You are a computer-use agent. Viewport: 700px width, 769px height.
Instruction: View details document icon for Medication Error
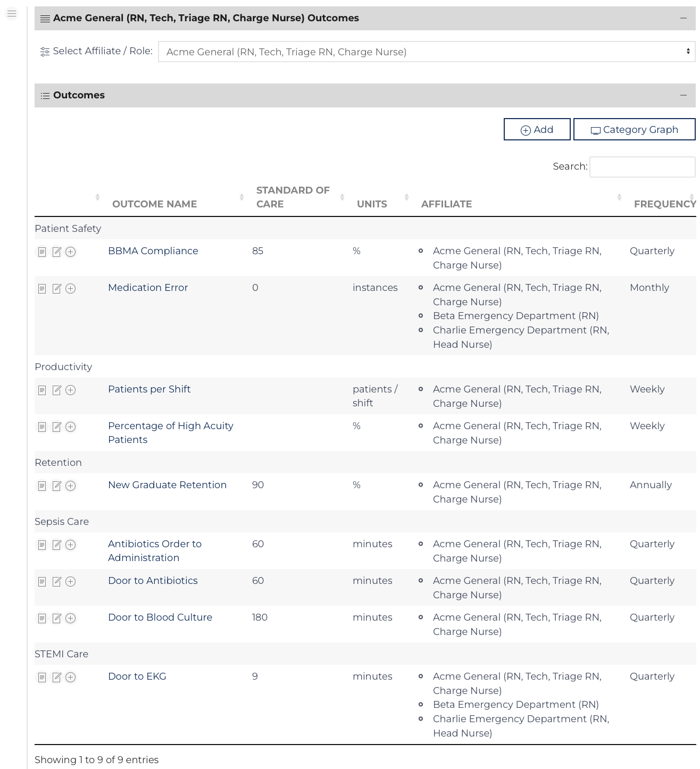tap(42, 288)
